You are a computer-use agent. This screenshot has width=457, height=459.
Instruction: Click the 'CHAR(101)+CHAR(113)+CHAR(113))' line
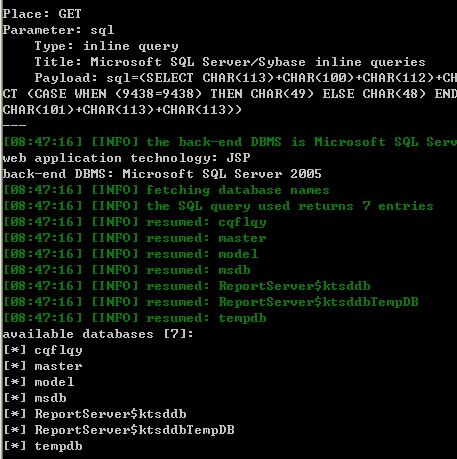(122, 110)
